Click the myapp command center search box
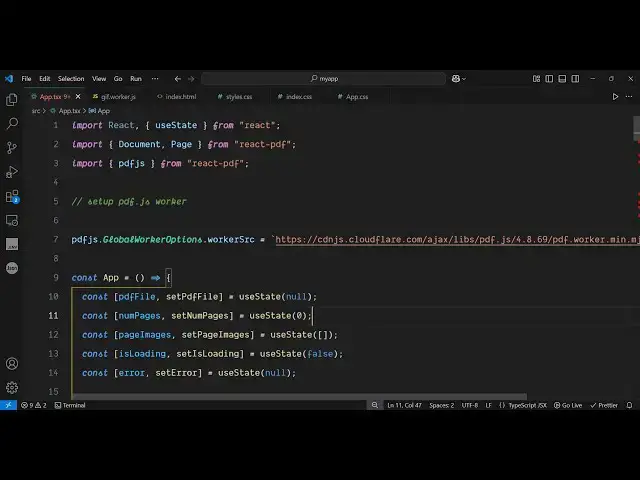 tap(324, 79)
